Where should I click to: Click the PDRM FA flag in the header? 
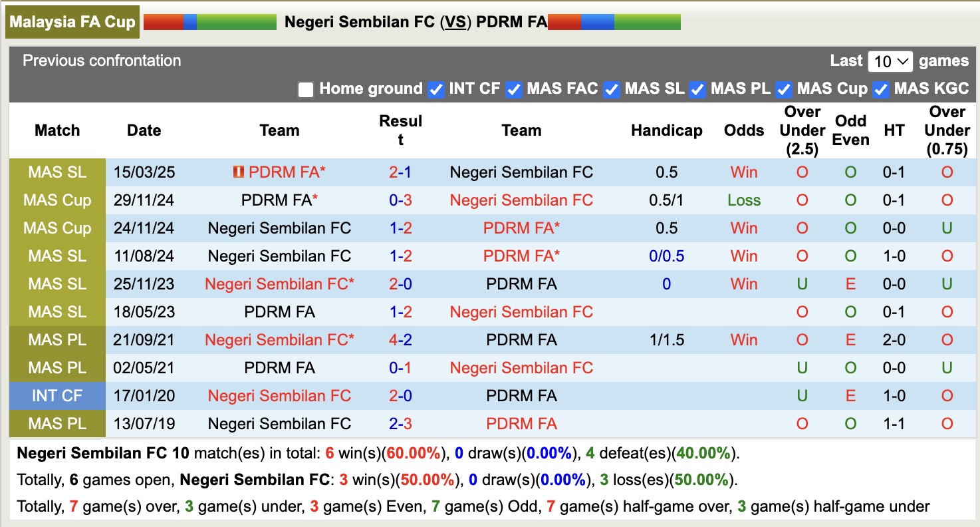(x=614, y=21)
